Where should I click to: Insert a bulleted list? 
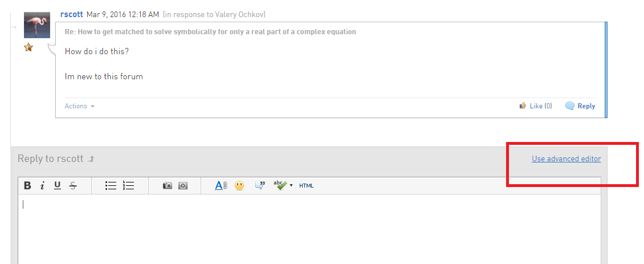(x=111, y=185)
